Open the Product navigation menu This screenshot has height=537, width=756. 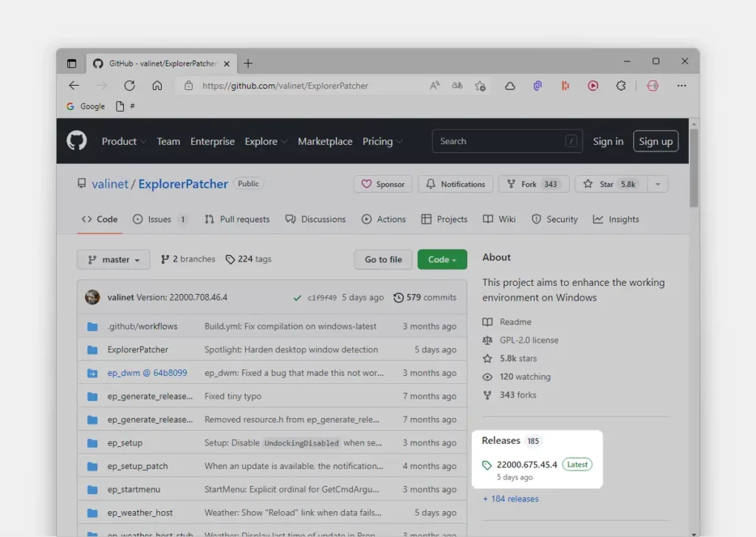[x=123, y=141]
